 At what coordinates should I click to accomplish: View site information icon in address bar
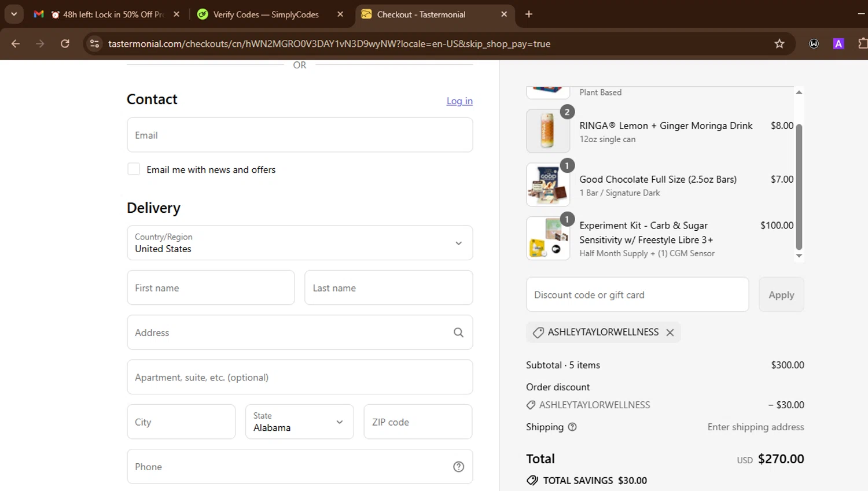coord(95,43)
